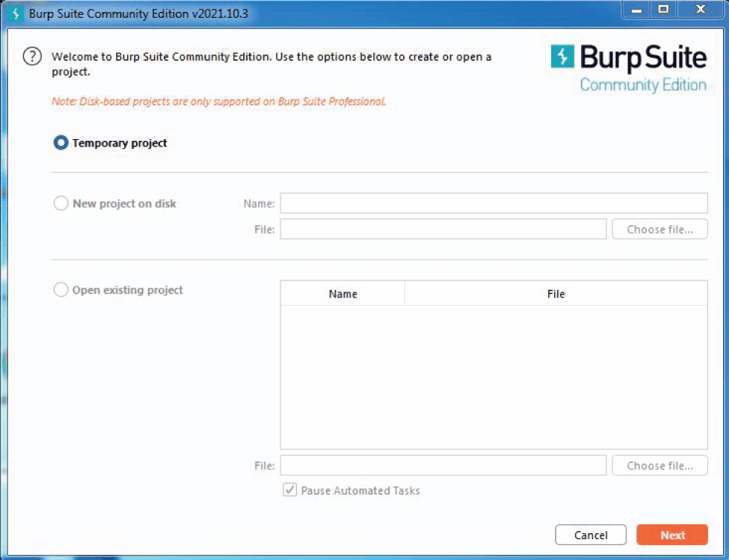Viewport: 729px width, 560px height.
Task: Click inside the empty projects table
Action: 493,376
